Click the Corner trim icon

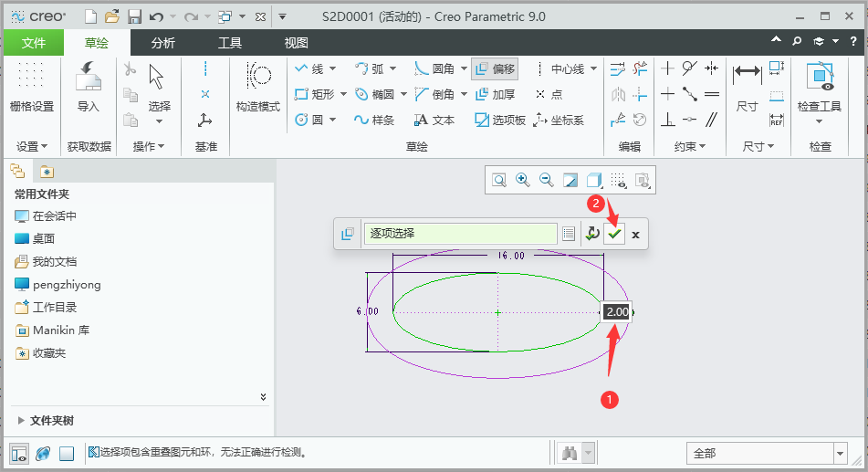coord(640,94)
